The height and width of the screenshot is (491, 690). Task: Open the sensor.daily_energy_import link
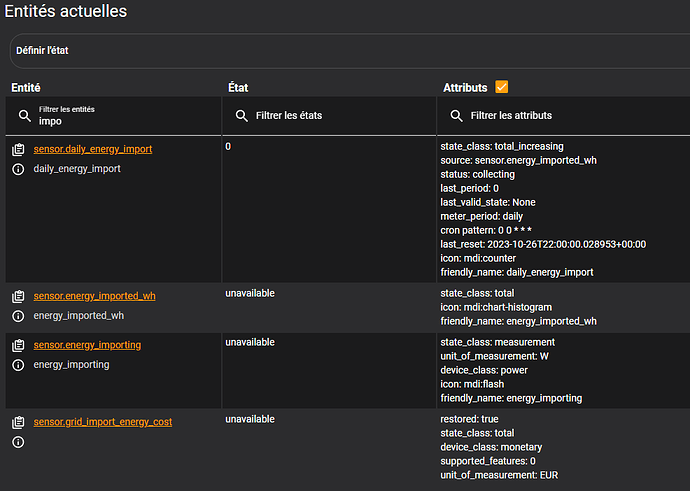pos(93,149)
